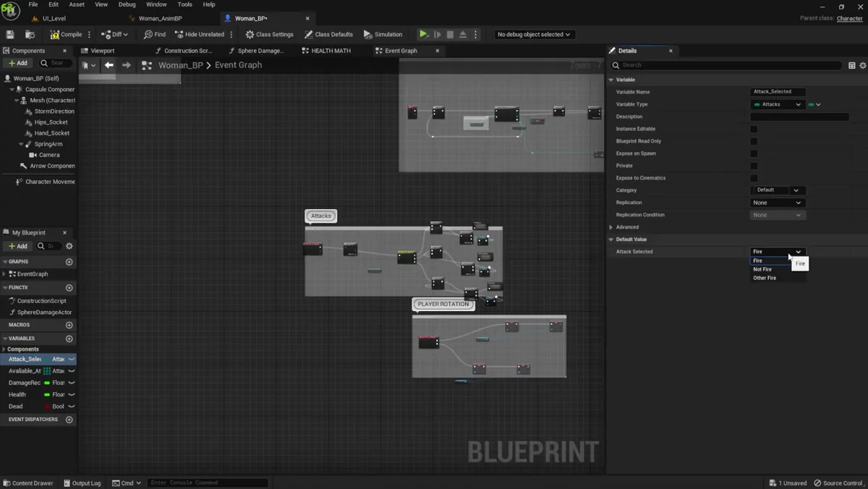Image resolution: width=868 pixels, height=489 pixels.
Task: Add a new macro with plus icon
Action: [69, 325]
